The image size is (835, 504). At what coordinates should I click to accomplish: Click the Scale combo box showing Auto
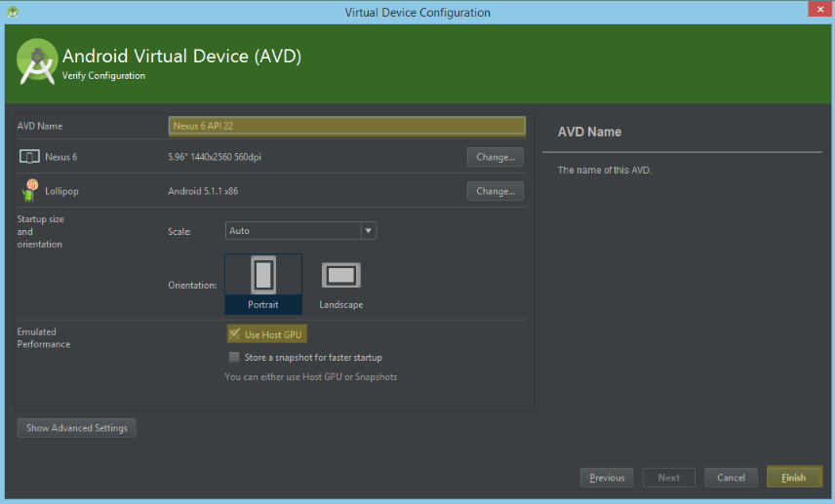(x=300, y=231)
